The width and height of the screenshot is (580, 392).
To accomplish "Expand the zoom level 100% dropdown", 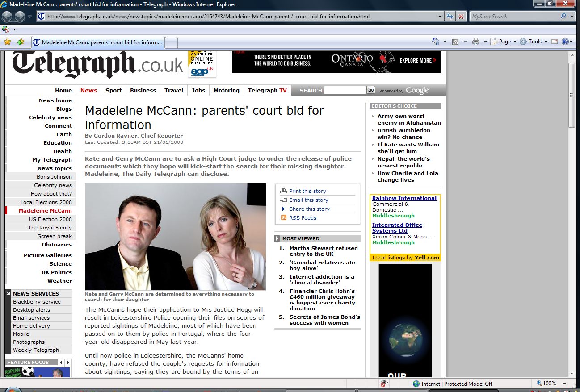I will [565, 384].
